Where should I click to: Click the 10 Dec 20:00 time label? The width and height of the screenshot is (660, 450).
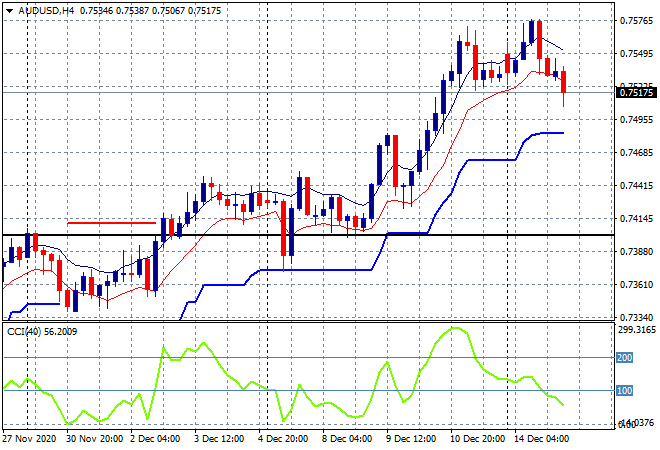pyautogui.click(x=477, y=439)
